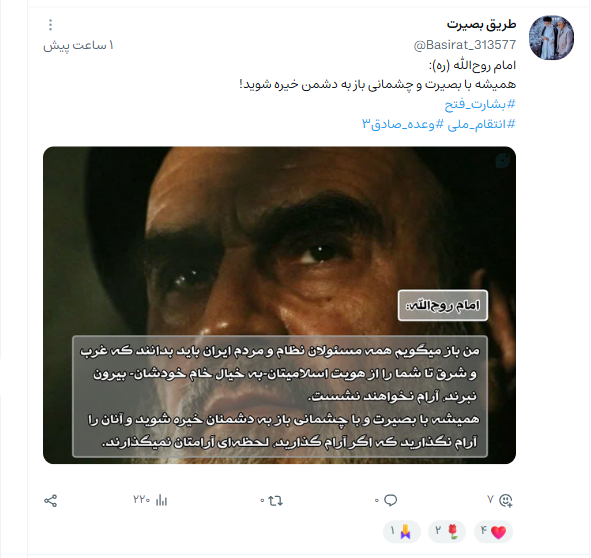Click the repost arrows icon

pos(276,501)
